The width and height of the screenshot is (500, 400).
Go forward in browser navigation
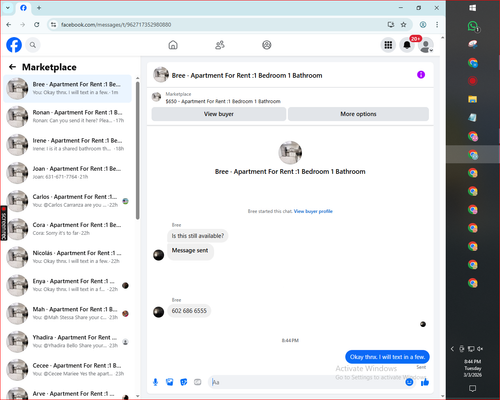pyautogui.click(x=22, y=24)
